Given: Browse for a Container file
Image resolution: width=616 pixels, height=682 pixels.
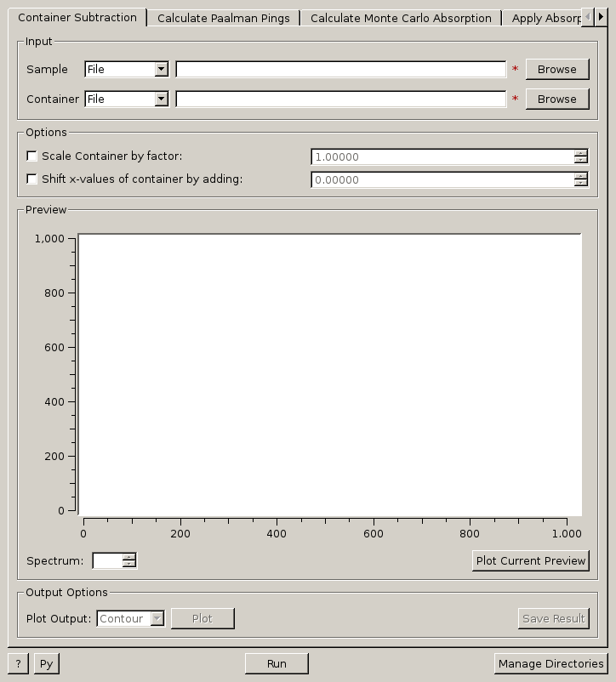Looking at the screenshot, I should 556,99.
